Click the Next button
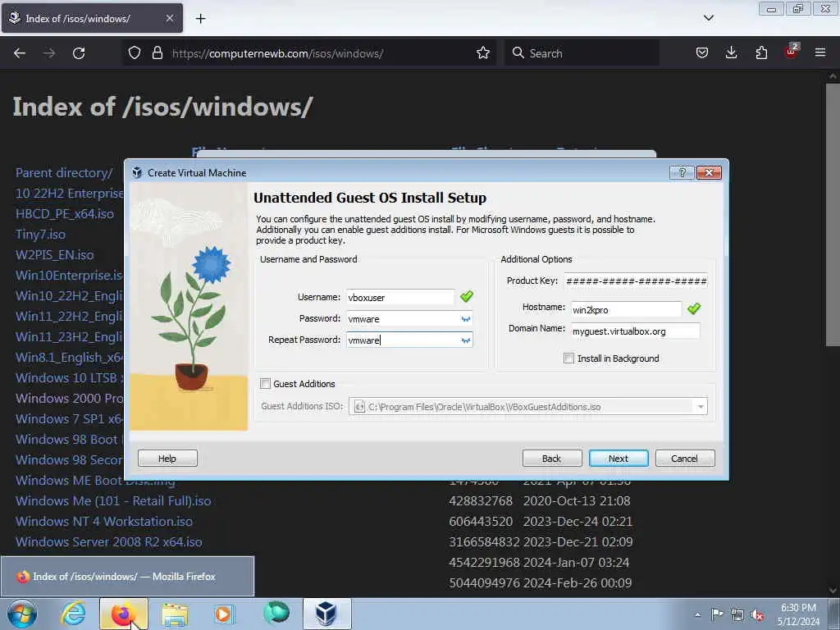 tap(619, 459)
